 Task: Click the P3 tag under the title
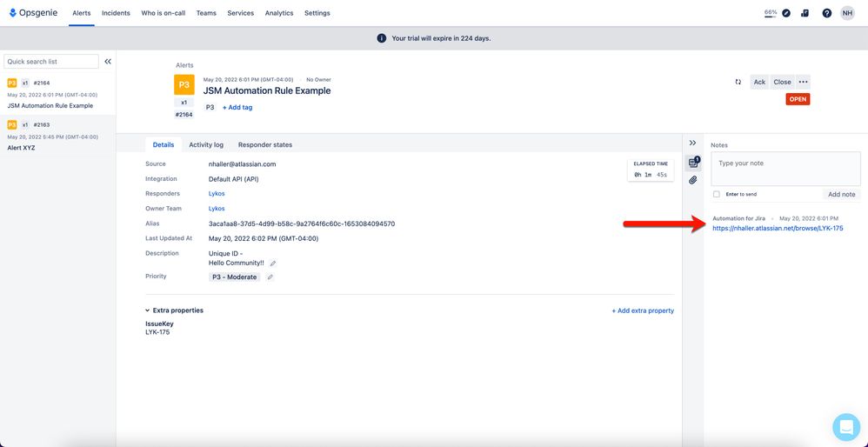[x=210, y=107]
